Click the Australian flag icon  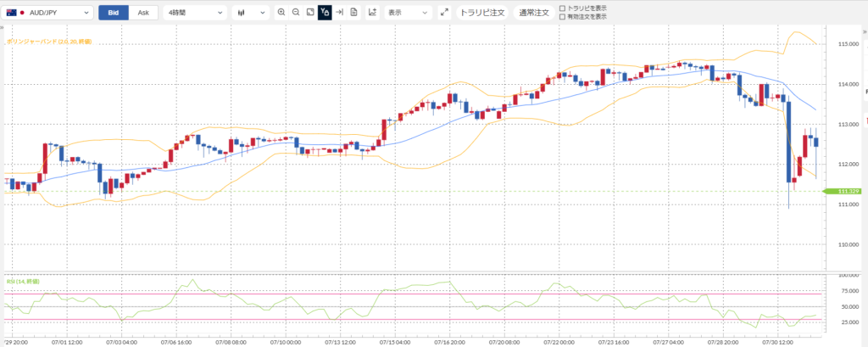(x=11, y=12)
